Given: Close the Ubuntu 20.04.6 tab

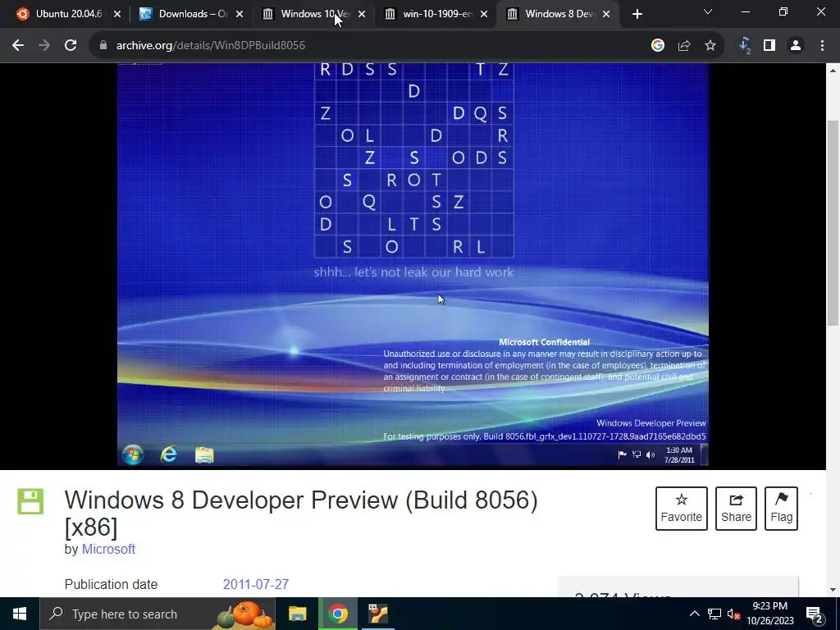Looking at the screenshot, I should point(117,14).
